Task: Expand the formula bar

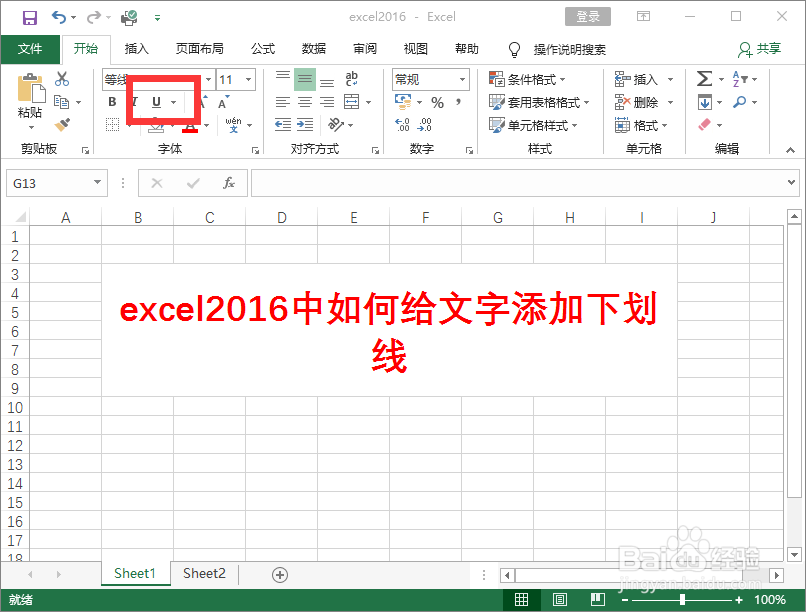Action: coord(791,182)
